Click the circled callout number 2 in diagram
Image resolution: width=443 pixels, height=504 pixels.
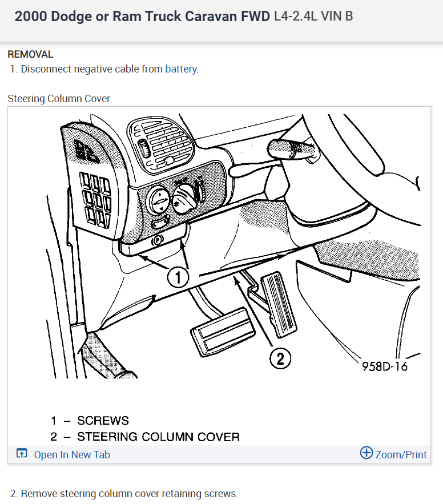pos(280,358)
